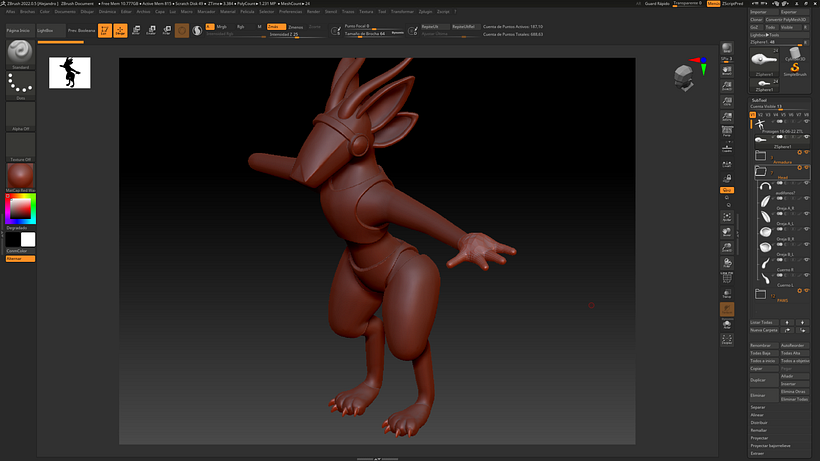Toggle Alternar color button

(20, 259)
